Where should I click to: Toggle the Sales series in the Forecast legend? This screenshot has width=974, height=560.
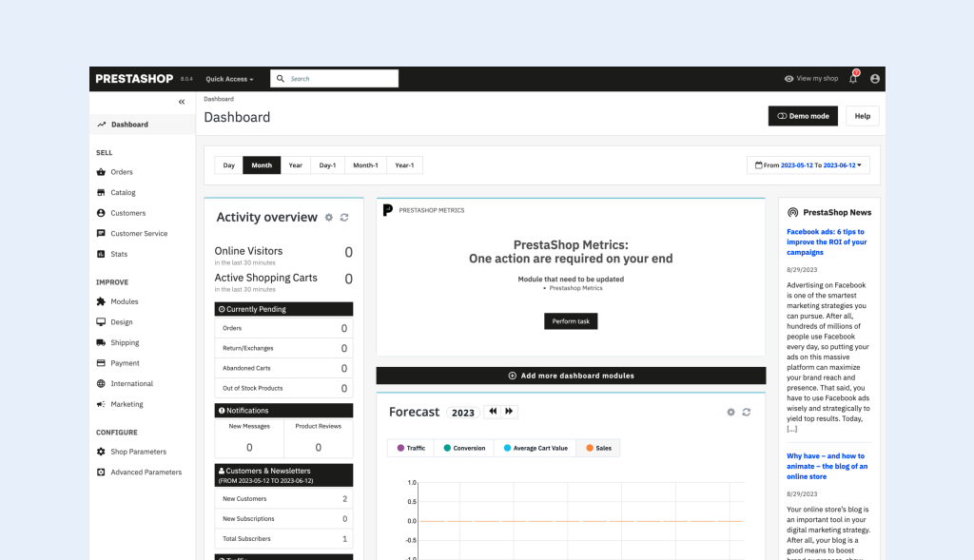coord(597,447)
